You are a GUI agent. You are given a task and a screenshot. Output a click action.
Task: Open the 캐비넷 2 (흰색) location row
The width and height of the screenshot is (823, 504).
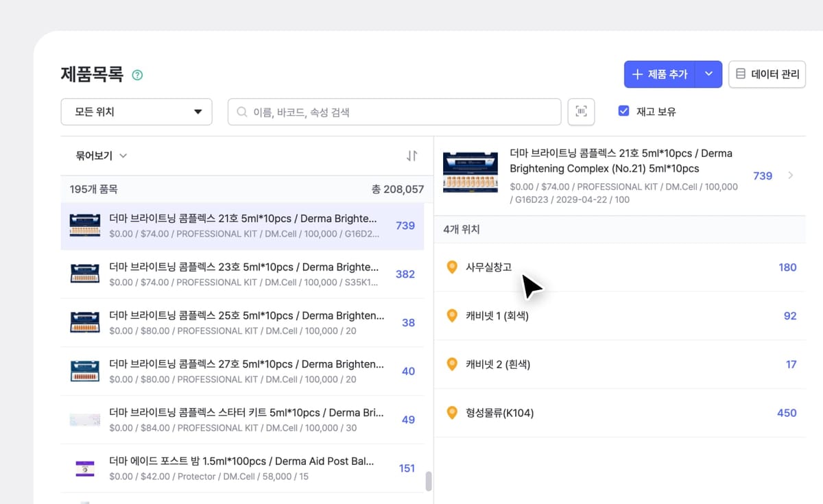[620, 364]
